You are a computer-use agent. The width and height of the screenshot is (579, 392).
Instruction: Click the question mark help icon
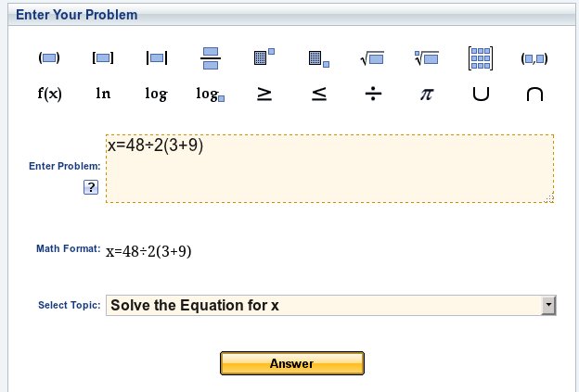90,188
